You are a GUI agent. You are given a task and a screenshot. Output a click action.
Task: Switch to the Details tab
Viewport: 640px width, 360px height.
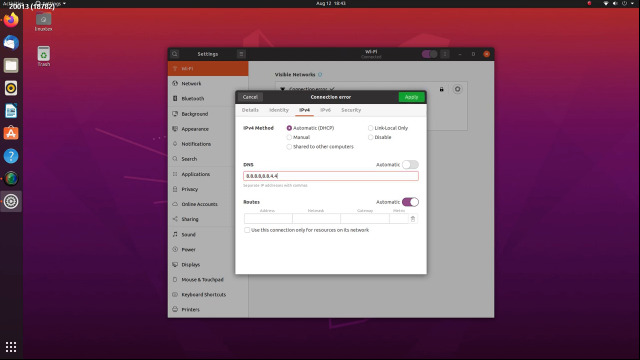pyautogui.click(x=250, y=110)
